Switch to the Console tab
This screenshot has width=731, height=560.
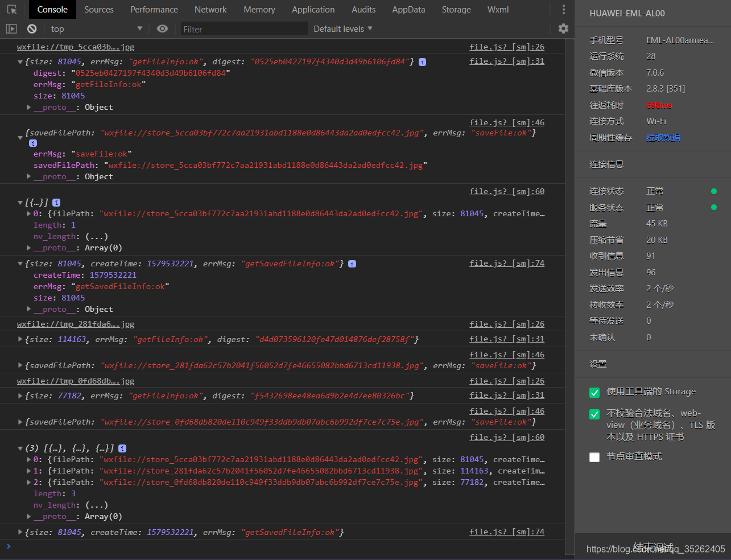tap(52, 10)
